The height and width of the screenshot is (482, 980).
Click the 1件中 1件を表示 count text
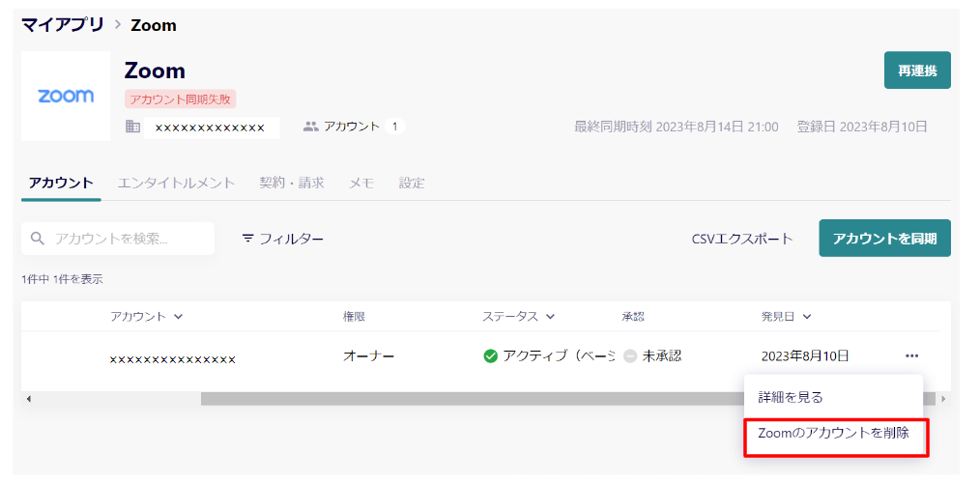click(x=62, y=279)
